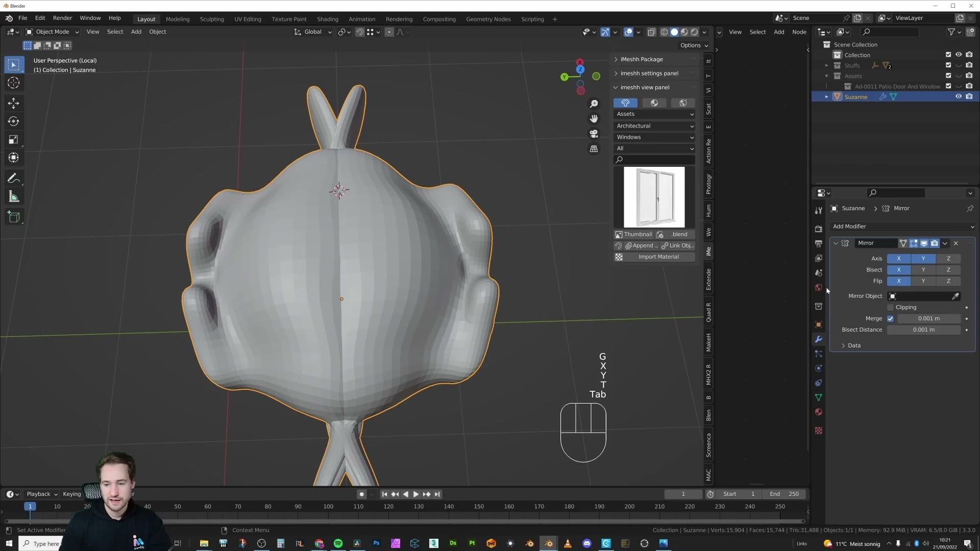The height and width of the screenshot is (551, 980).
Task: Open the Geometry Nodes workspace tab
Action: tap(488, 19)
